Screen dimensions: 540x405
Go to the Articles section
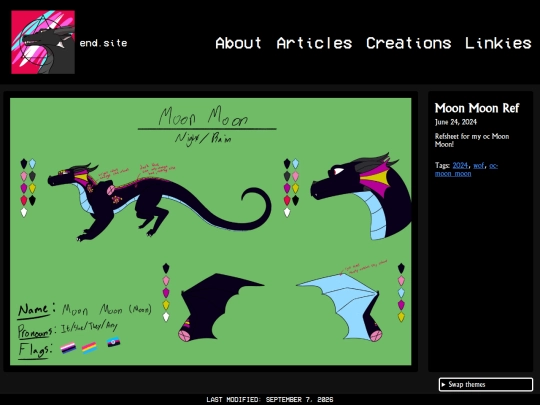click(x=314, y=43)
